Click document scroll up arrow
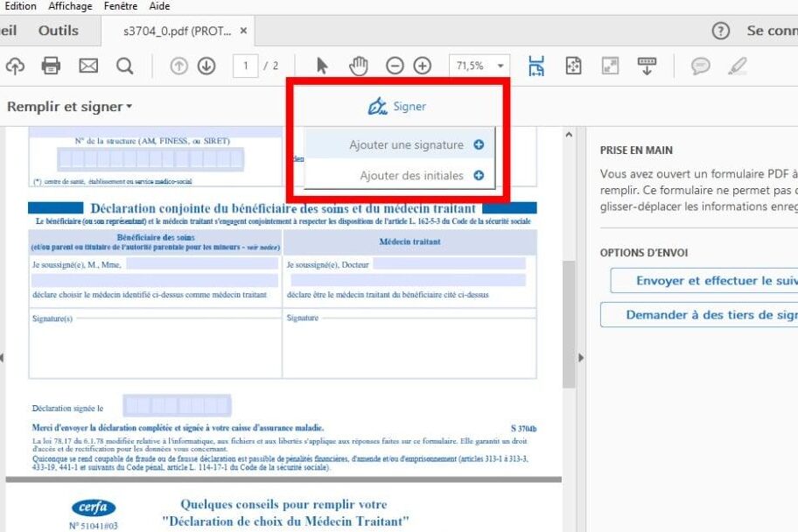This screenshot has width=798, height=532. tap(569, 135)
